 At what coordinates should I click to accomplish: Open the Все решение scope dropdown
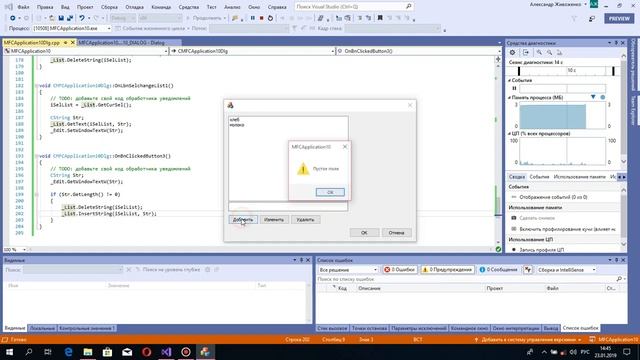[348, 270]
